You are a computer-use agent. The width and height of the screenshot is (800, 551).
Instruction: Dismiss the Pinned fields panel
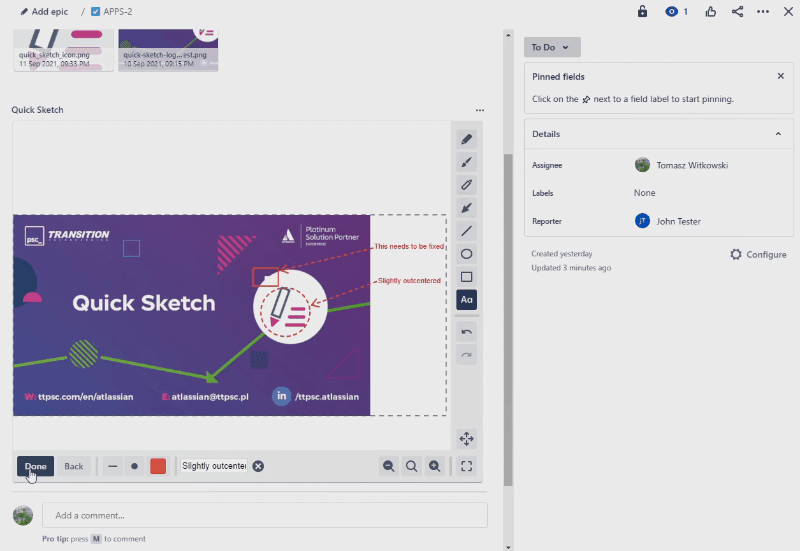point(781,76)
